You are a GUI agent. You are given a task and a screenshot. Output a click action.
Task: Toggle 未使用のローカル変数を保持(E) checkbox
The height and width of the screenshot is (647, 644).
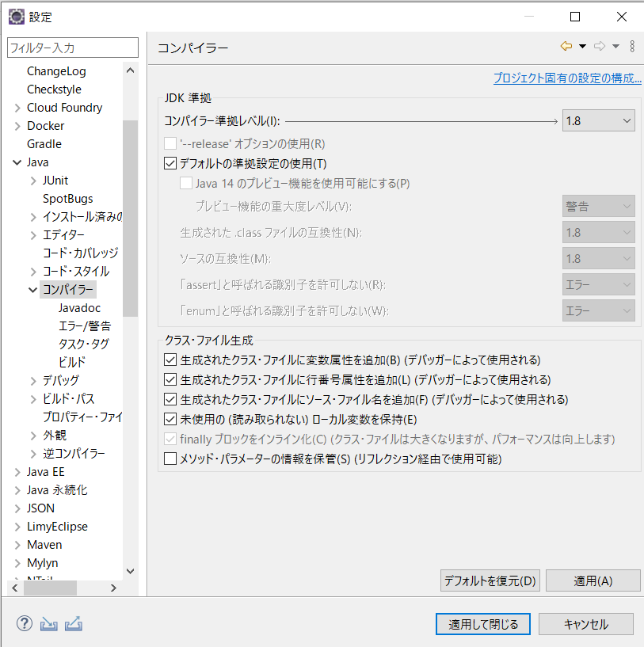[170, 419]
